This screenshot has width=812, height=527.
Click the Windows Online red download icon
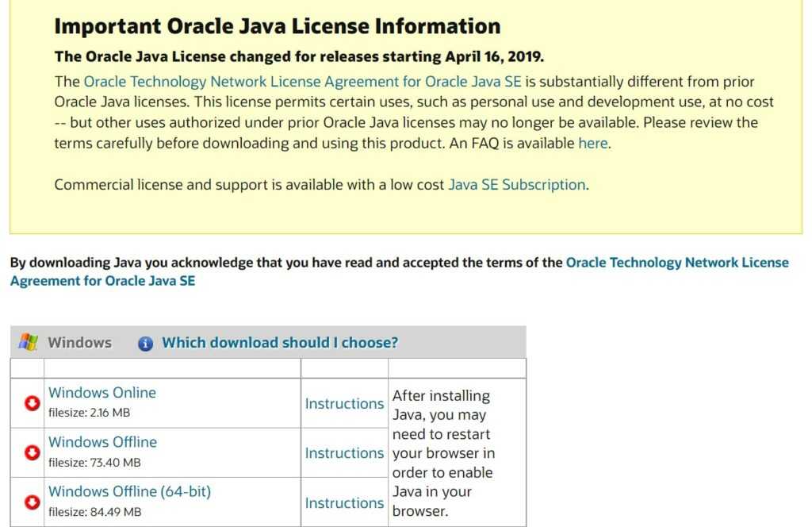(x=32, y=403)
